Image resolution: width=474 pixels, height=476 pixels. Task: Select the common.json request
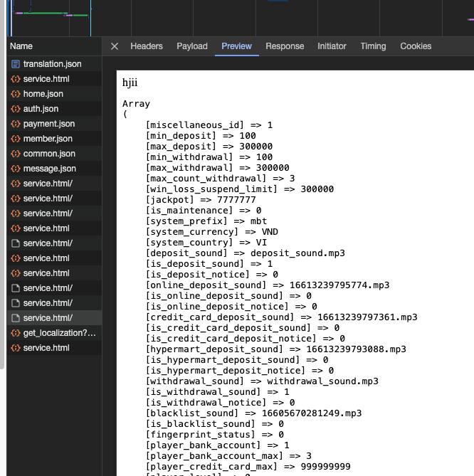pyautogui.click(x=54, y=153)
